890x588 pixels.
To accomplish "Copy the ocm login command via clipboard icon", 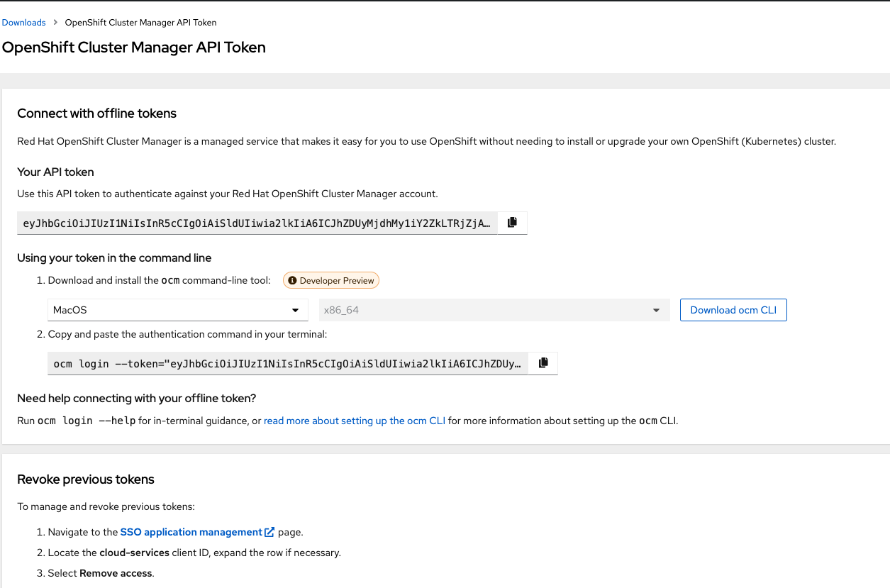I will click(x=543, y=363).
